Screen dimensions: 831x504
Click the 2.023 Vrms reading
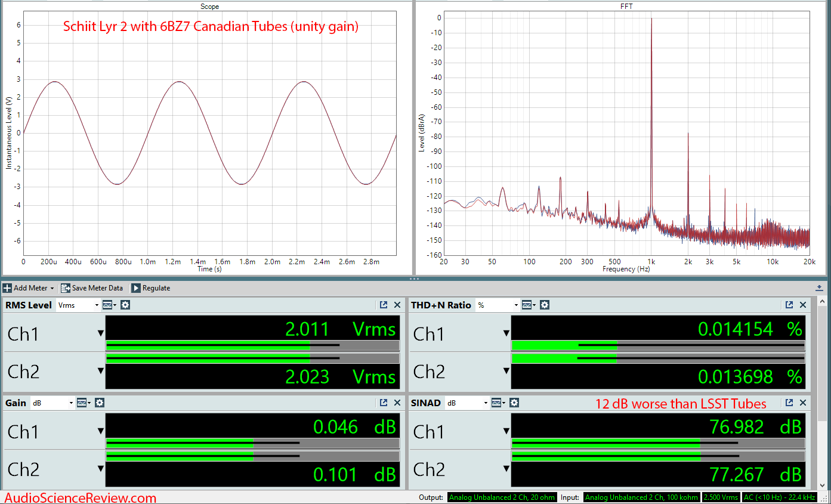[341, 376]
